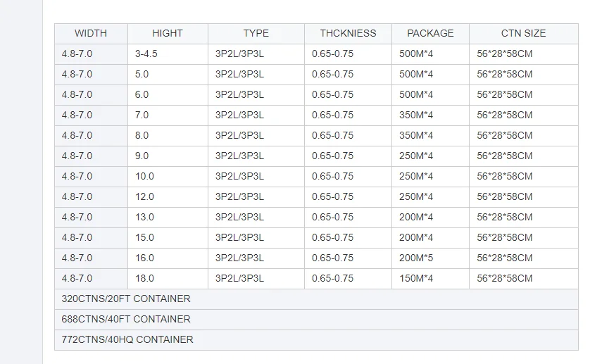Screen dimensions: 590x364
Task: Click the 7.0 height cell
Action: pos(142,115)
